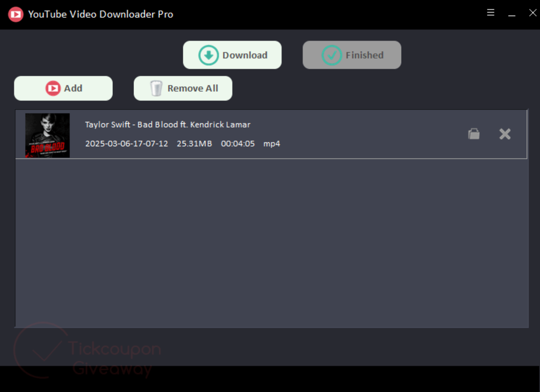The image size is (540, 392).
Task: Click the green download arrow icon
Action: pos(208,55)
